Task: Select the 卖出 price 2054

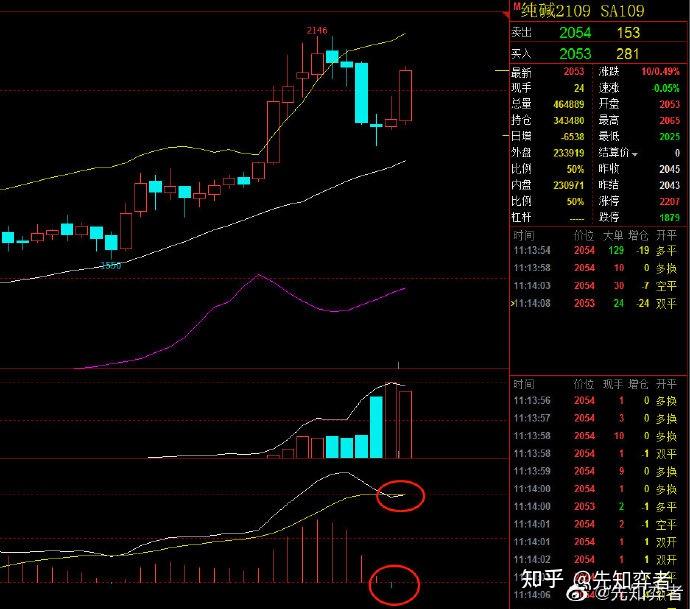Action: click(x=574, y=34)
